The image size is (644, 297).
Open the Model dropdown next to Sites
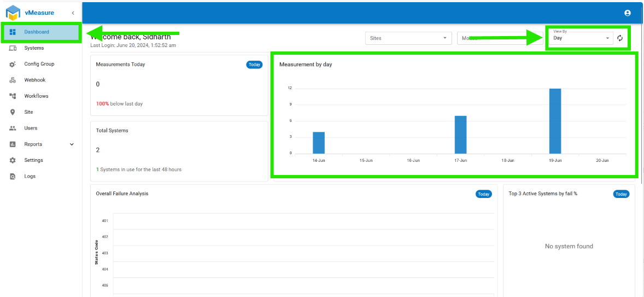click(500, 38)
